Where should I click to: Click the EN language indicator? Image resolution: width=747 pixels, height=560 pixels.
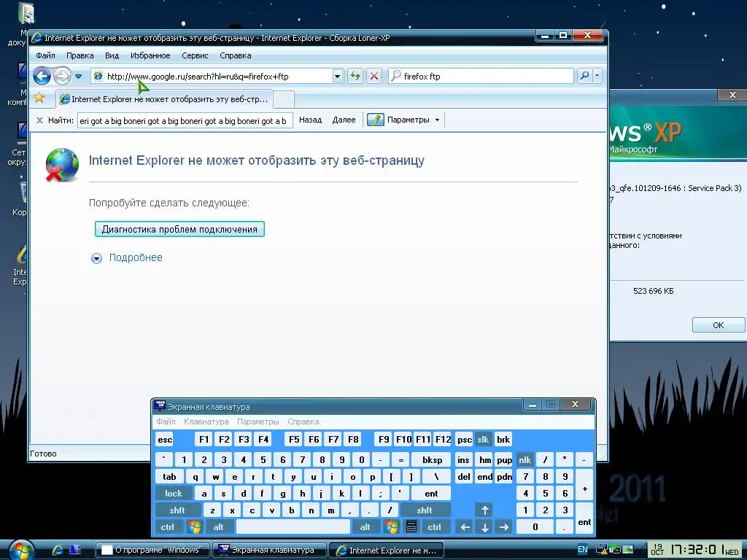coord(582,550)
